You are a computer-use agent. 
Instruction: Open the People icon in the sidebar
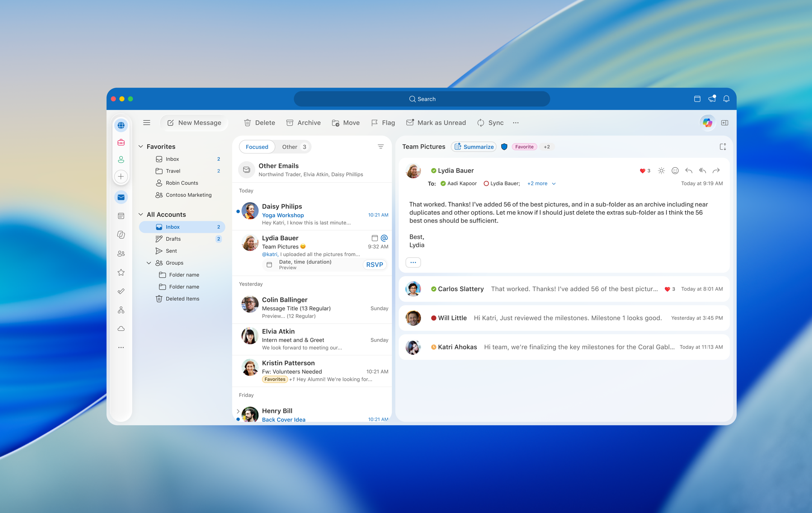point(121,254)
